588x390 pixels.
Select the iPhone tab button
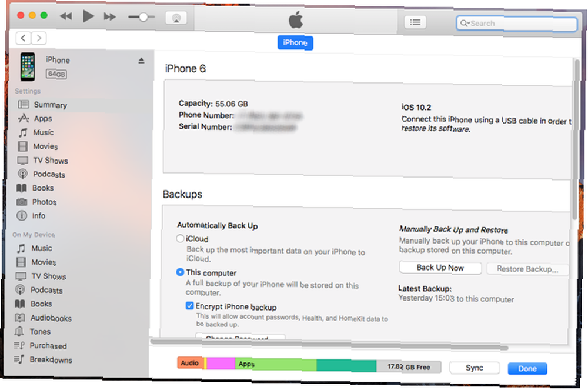[295, 42]
